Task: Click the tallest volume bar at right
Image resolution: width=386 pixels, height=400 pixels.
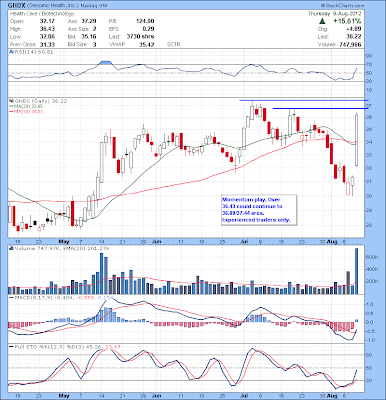Action: (x=356, y=271)
